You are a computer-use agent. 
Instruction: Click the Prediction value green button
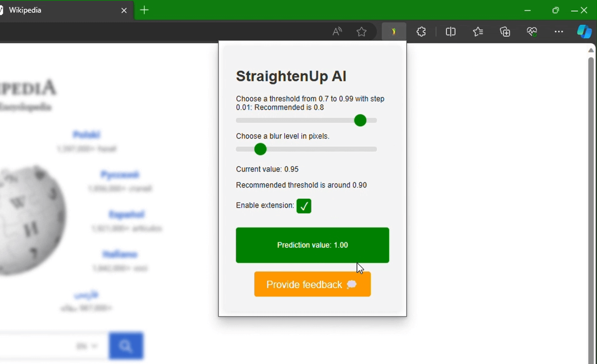(312, 245)
